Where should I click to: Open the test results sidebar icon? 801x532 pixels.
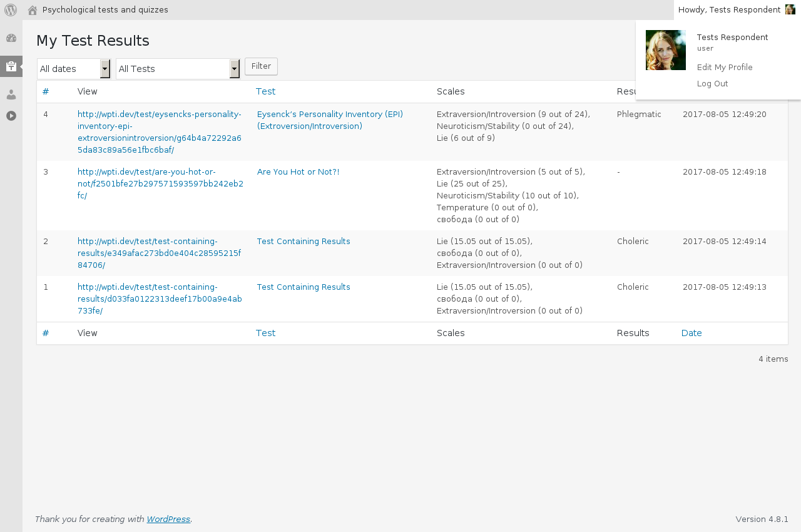click(11, 66)
